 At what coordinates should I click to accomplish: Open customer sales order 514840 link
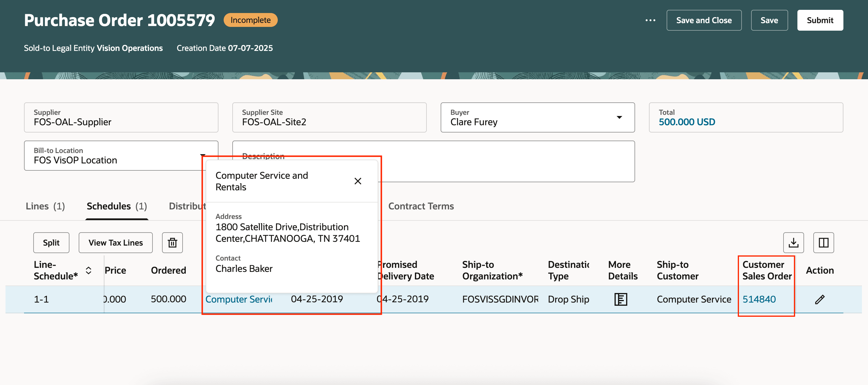pos(759,299)
